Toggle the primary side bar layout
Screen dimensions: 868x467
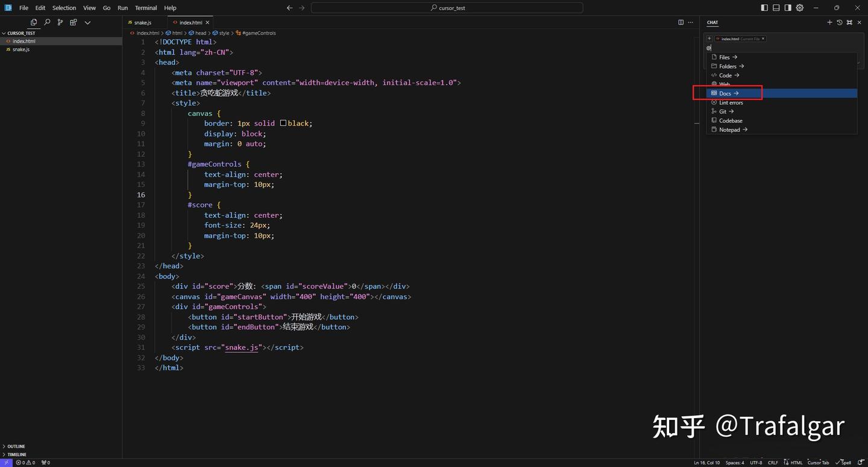764,8
